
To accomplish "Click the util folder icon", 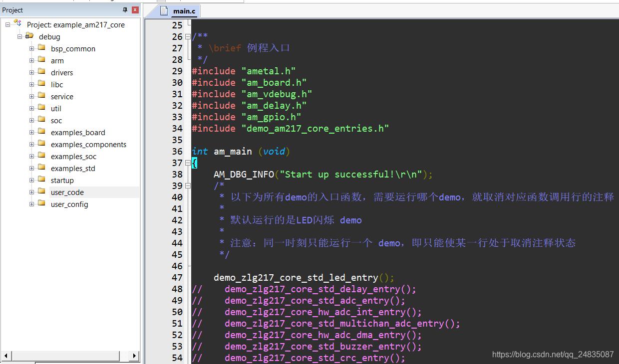I will point(41,108).
